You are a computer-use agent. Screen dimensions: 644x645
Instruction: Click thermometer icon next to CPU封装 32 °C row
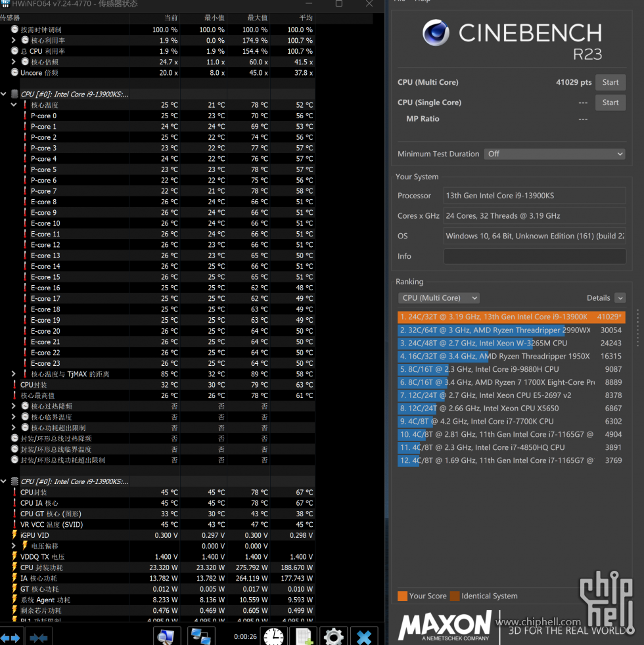[x=15, y=385]
